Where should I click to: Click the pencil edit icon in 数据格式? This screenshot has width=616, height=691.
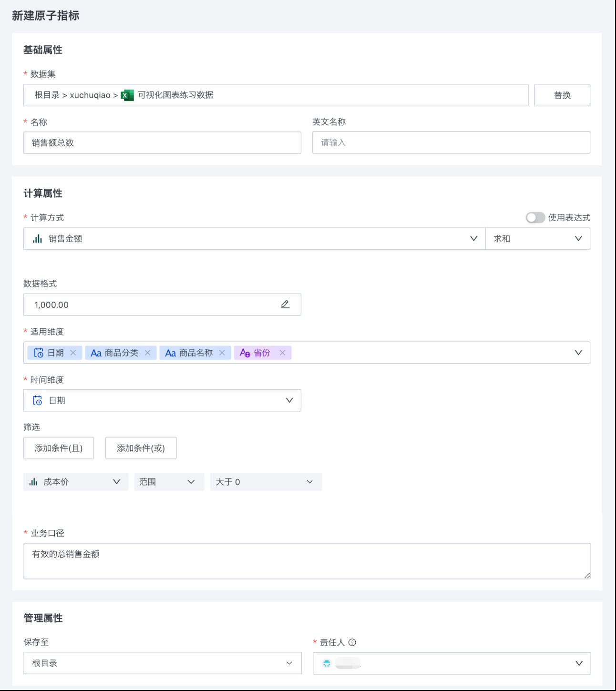point(285,305)
